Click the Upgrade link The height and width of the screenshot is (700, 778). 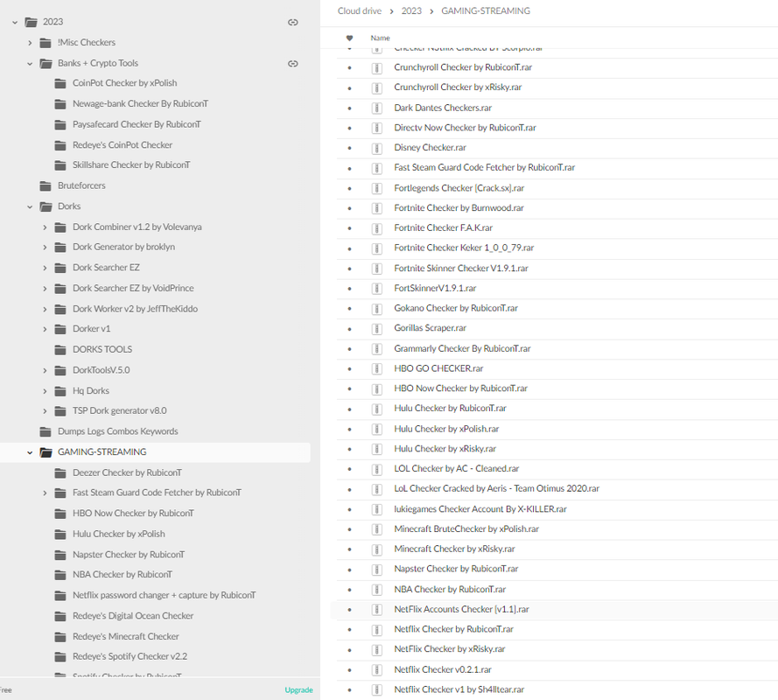[298, 690]
